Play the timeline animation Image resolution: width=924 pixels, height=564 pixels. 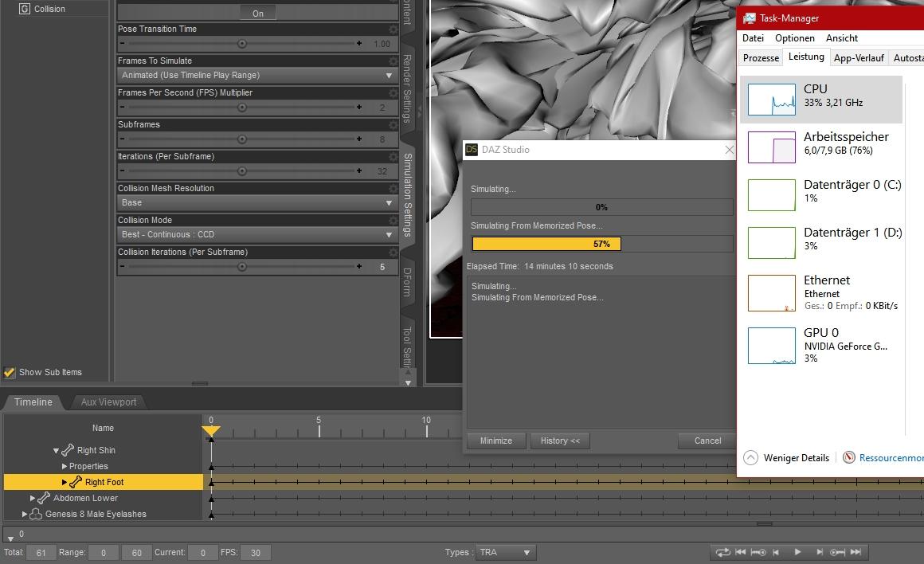pos(797,552)
